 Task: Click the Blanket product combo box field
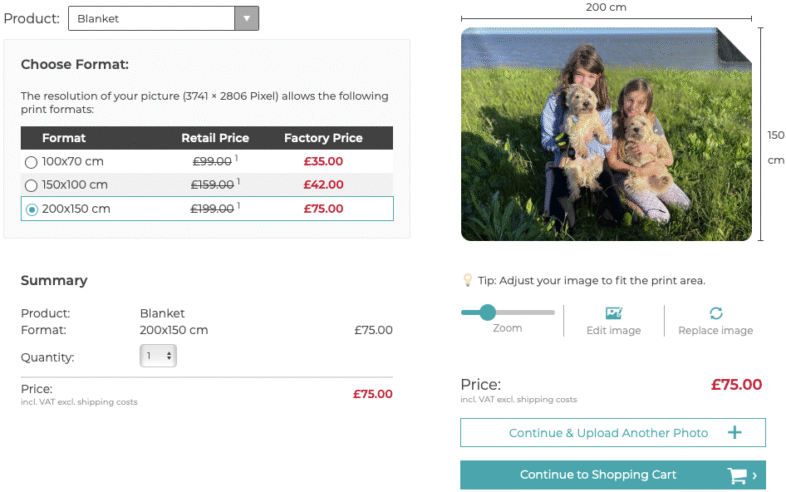pyautogui.click(x=163, y=19)
